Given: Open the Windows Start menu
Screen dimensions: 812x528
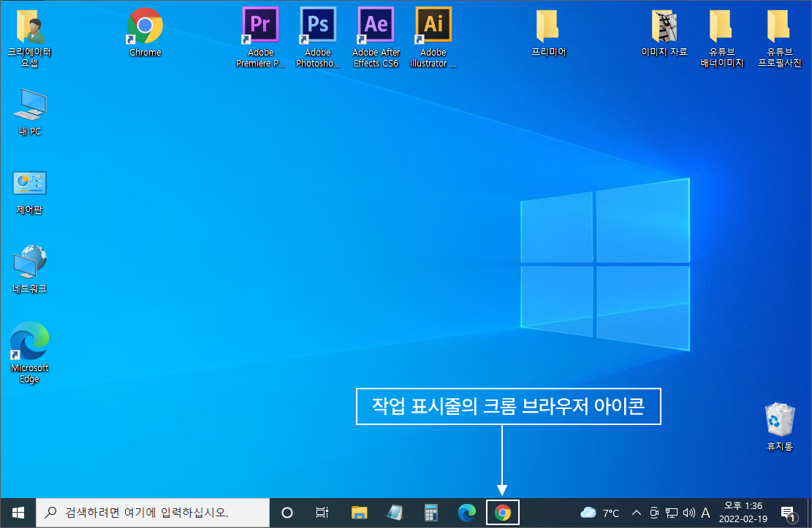Looking at the screenshot, I should pyautogui.click(x=18, y=513).
